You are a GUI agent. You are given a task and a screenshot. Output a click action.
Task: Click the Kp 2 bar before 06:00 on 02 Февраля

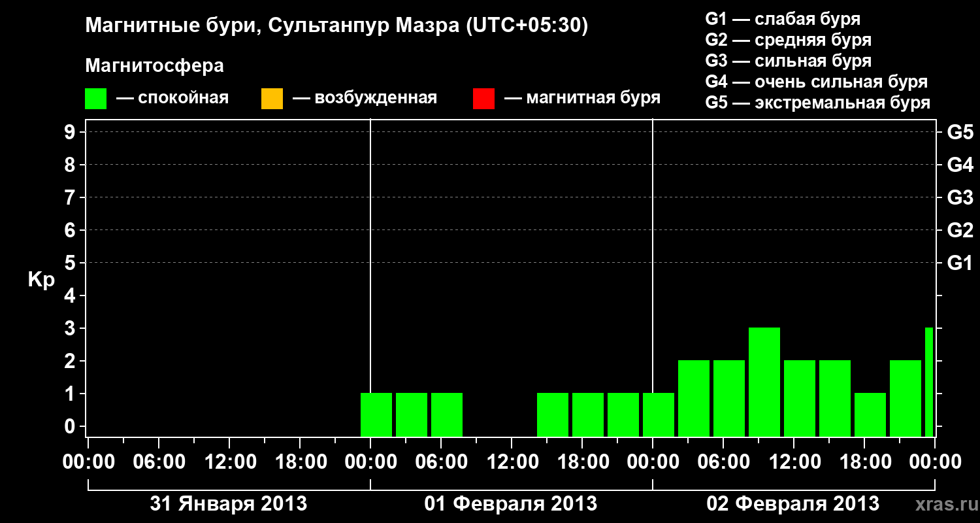tap(694, 398)
